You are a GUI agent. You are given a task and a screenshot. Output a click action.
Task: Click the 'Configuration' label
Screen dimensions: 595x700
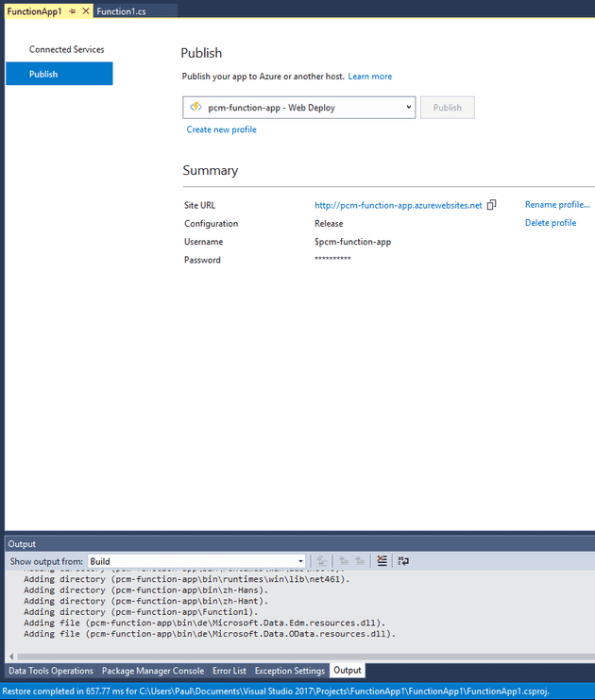(212, 224)
